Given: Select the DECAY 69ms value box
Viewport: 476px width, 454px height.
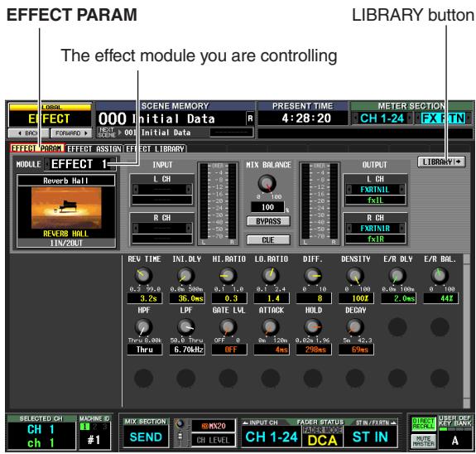Looking at the screenshot, I should (x=356, y=350).
